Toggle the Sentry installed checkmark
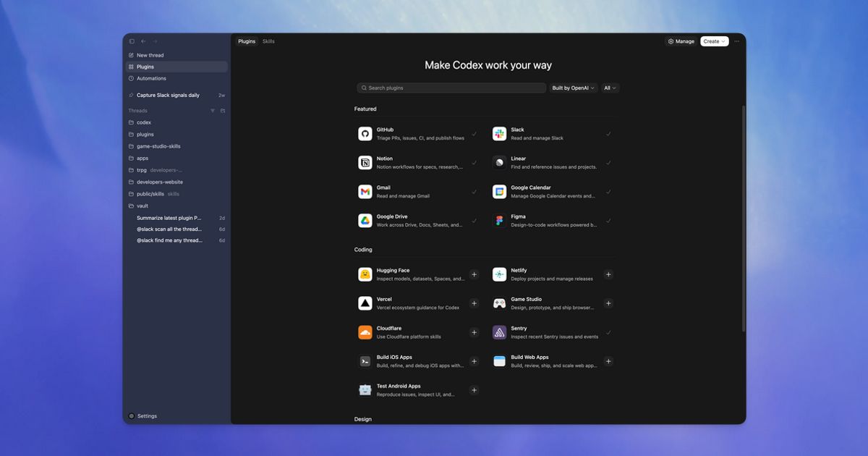Screen dimensions: 868x456 609,332
